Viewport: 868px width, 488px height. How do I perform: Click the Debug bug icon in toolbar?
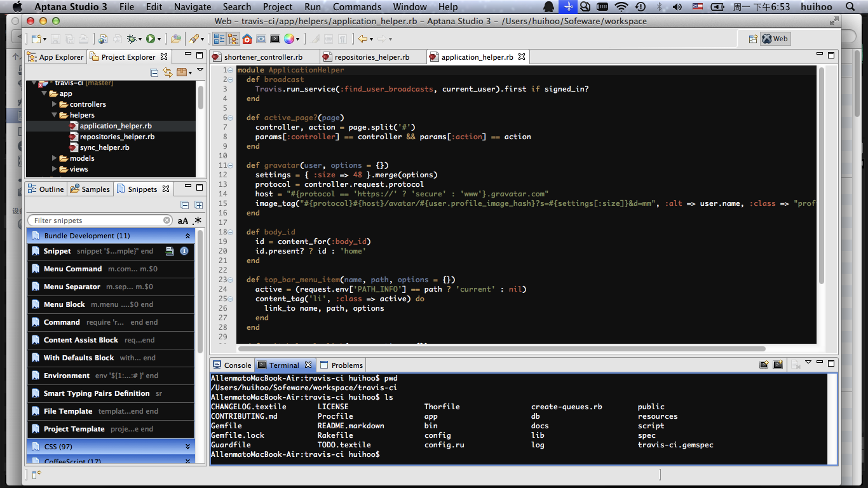click(132, 39)
